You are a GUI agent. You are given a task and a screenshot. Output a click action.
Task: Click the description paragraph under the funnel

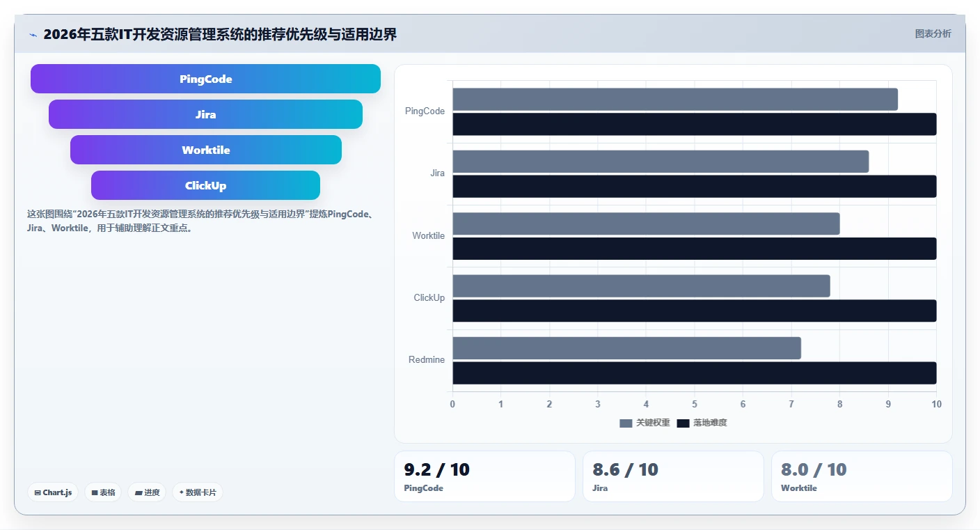click(x=201, y=221)
